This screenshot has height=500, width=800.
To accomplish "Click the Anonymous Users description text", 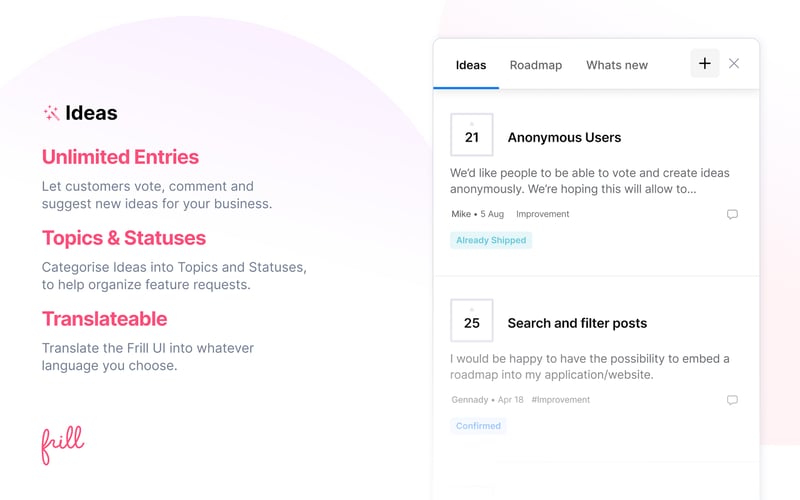I will 589,180.
